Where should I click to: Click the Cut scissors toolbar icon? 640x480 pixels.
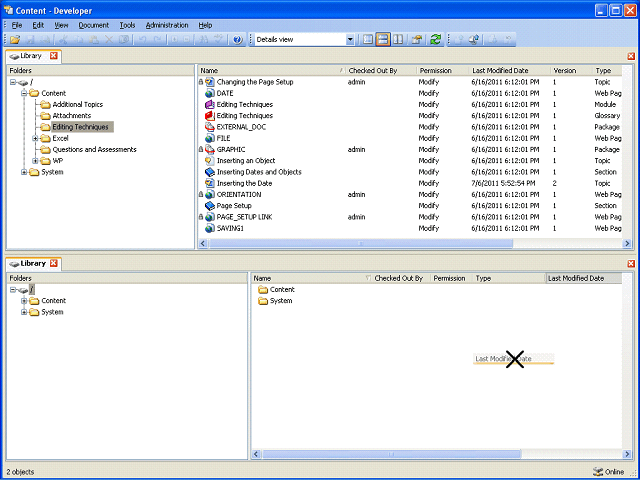pos(63,40)
